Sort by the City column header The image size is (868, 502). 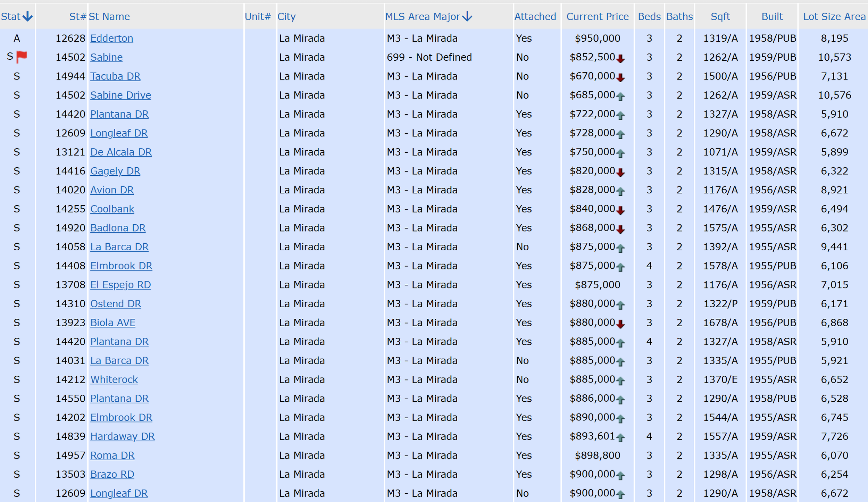tap(286, 16)
